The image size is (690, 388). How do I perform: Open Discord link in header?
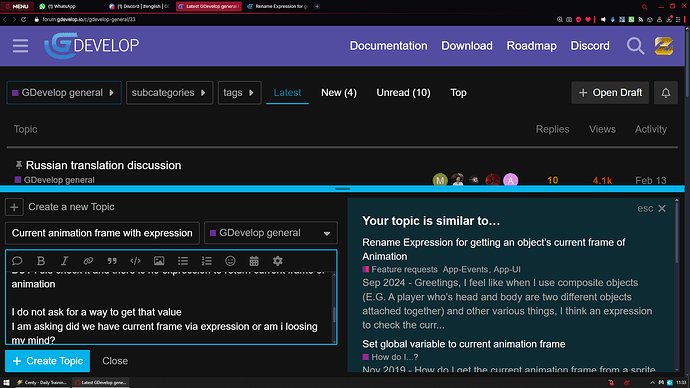[x=590, y=46]
